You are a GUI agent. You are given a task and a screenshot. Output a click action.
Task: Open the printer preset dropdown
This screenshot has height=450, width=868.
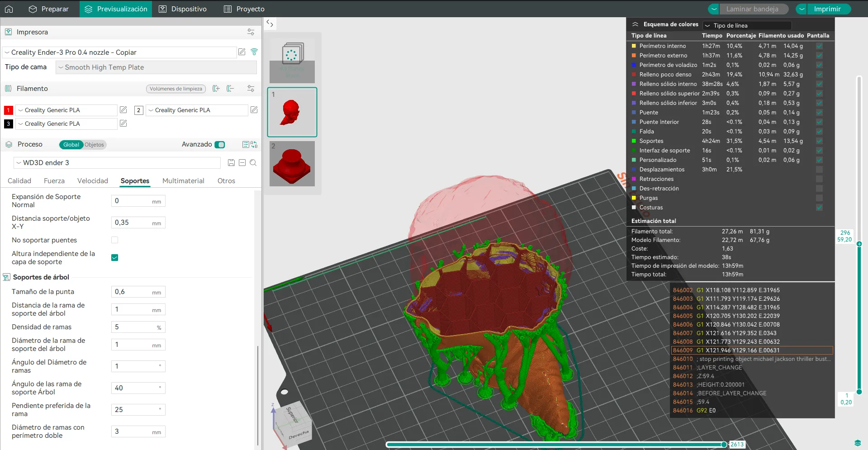tap(119, 52)
